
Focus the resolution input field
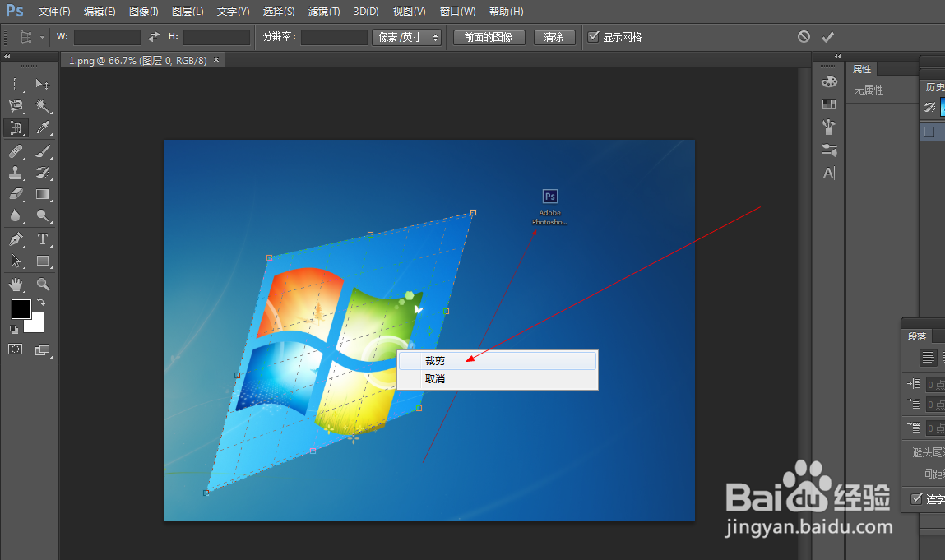click(x=334, y=37)
